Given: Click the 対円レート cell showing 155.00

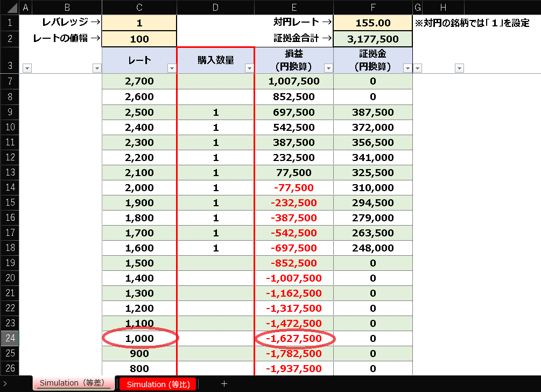Looking at the screenshot, I should [x=373, y=23].
